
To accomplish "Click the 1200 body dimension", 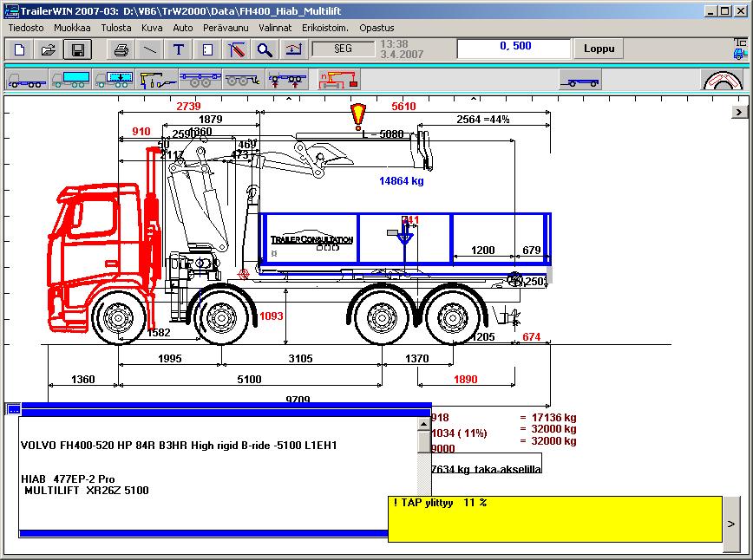I will (x=482, y=250).
